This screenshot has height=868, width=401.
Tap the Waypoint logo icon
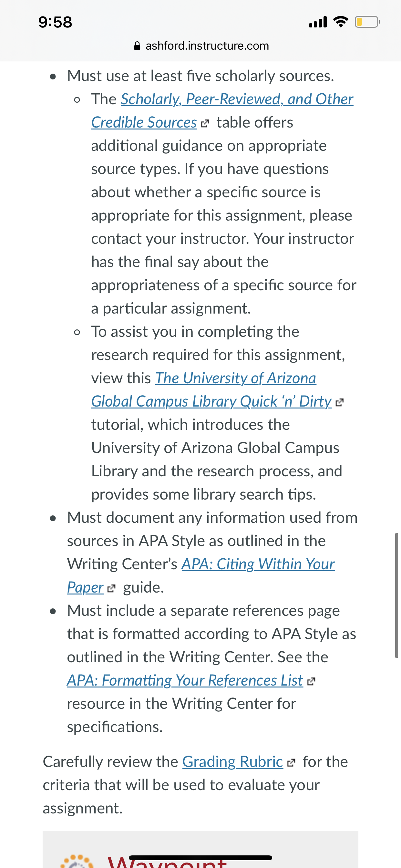pyautogui.click(x=77, y=861)
